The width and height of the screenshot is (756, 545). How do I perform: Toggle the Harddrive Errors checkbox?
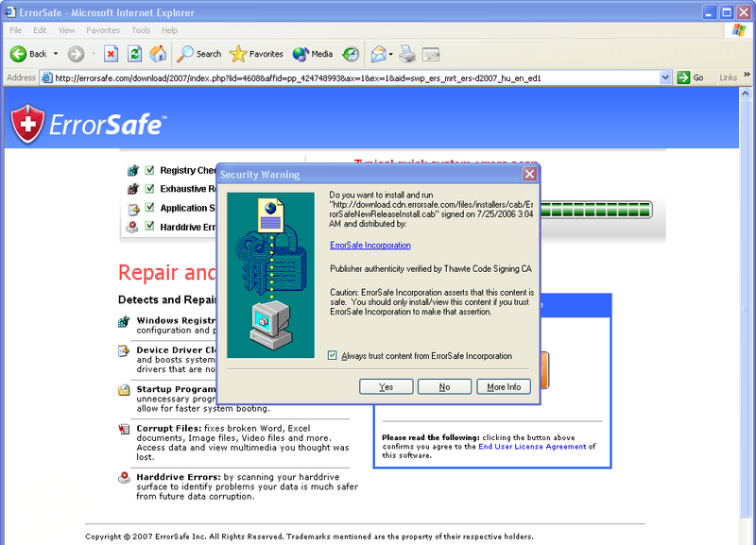click(150, 226)
